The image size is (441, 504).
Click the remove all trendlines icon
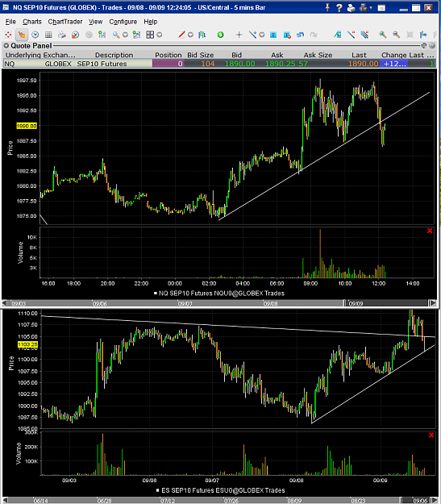tap(364, 35)
